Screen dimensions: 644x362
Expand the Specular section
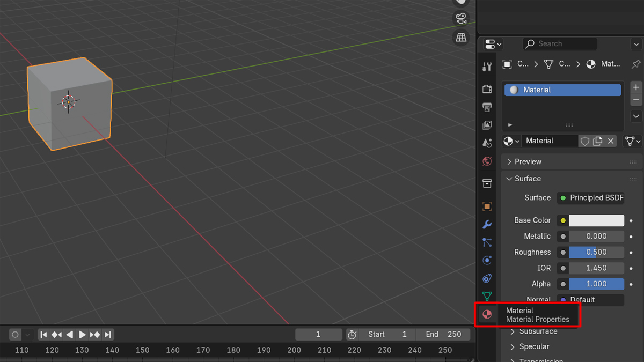(530, 346)
